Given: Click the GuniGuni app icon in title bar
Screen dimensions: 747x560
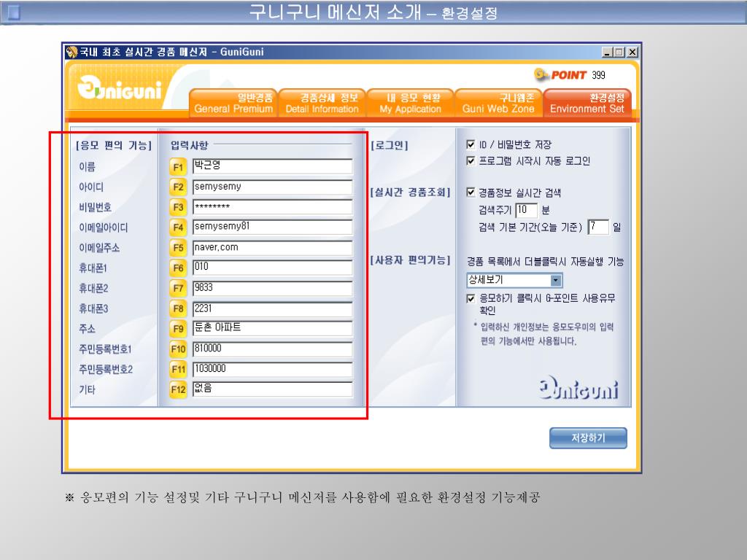Looking at the screenshot, I should pyautogui.click(x=71, y=52).
